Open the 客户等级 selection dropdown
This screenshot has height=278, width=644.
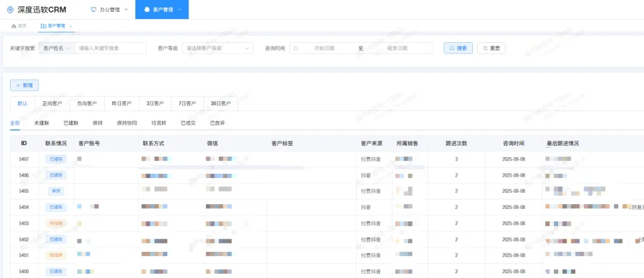tap(217, 48)
